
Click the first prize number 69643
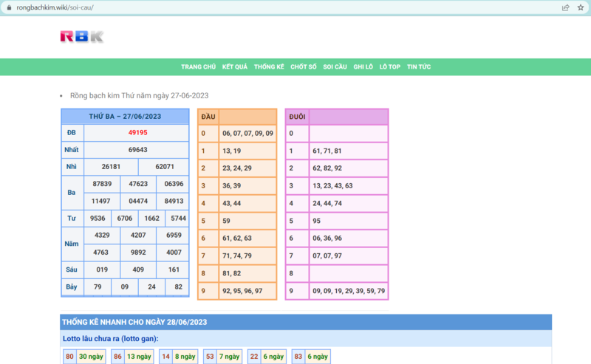[x=137, y=150]
